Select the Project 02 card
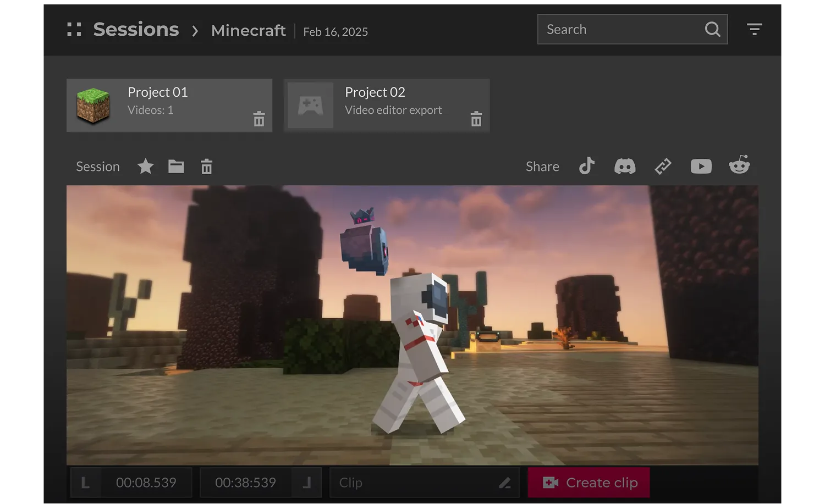Screen dimensions: 825x504 click(x=387, y=105)
